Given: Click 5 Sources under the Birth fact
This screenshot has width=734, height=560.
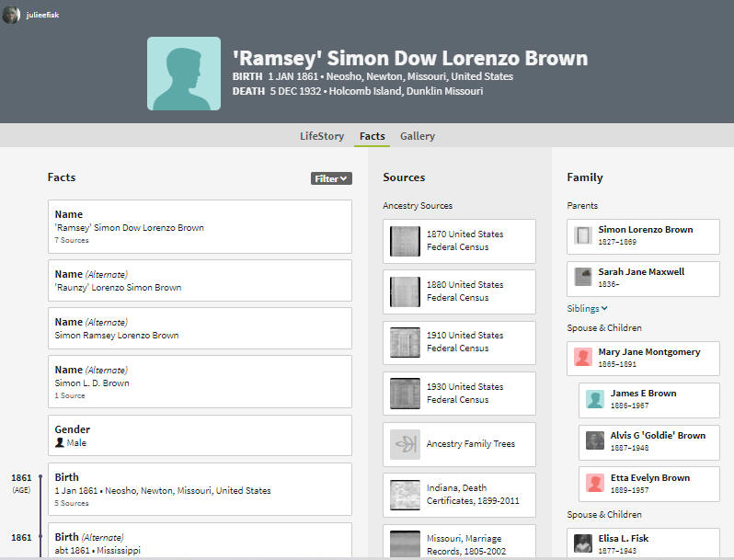Looking at the screenshot, I should (x=72, y=503).
